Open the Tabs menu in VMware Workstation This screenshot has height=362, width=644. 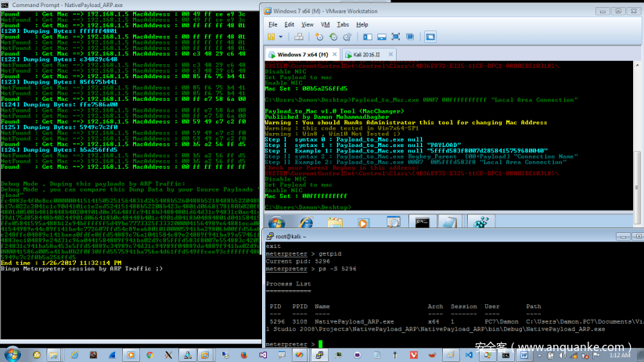pos(343,24)
